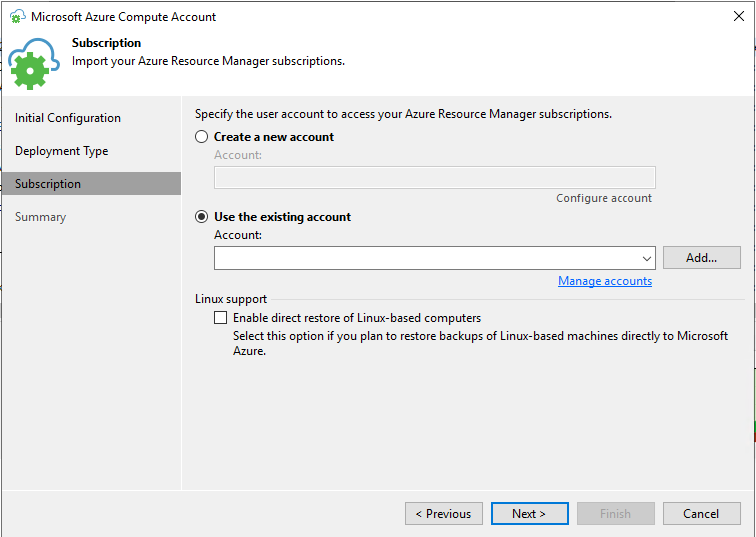Screen dimensions: 756x537
Task: Select Create a new account option
Action: coord(202,137)
